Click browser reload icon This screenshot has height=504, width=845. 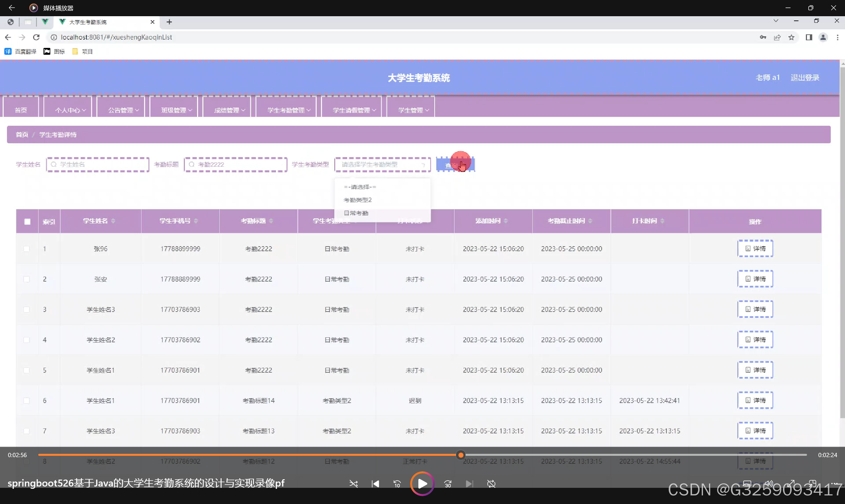[x=36, y=37]
